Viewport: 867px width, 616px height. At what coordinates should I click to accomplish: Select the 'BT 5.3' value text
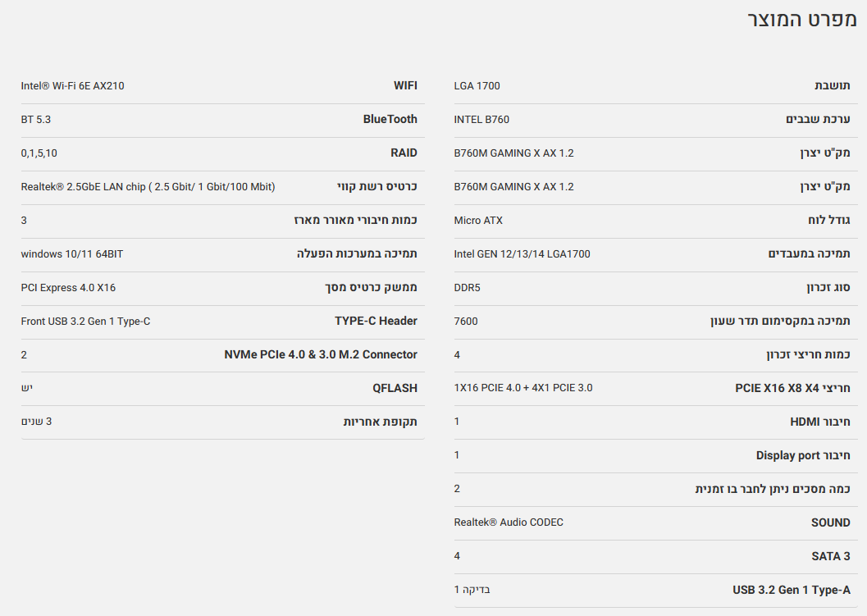point(35,119)
